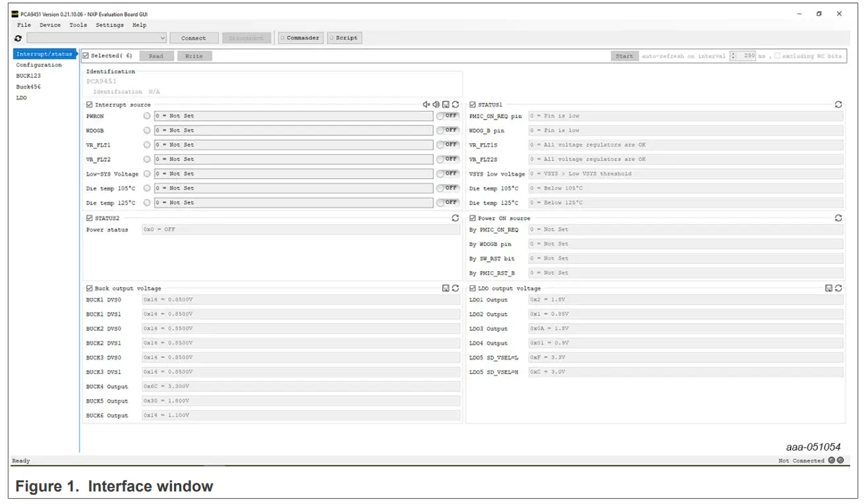Uncheck the Interrupt source checkbox
868x504 pixels.
coord(90,105)
